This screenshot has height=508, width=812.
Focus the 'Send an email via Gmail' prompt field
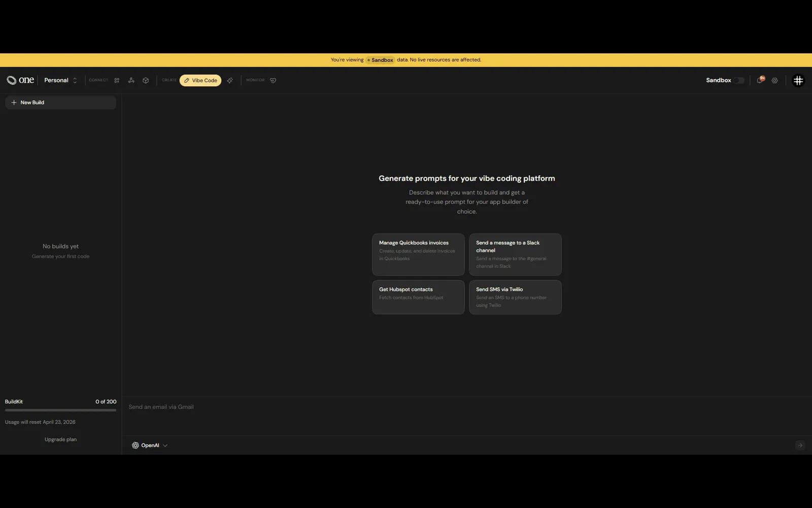point(457,414)
